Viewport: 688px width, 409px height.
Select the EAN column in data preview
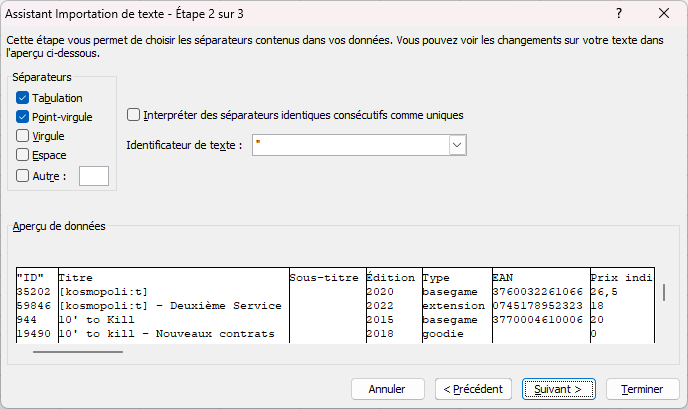[537, 276]
